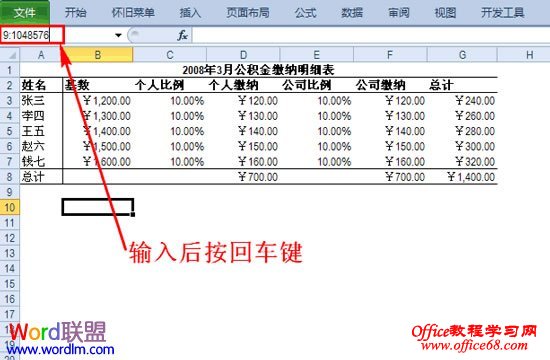This screenshot has height=360, width=550.
Task: Click the cell showing ￥300.00
Action: [x=462, y=146]
